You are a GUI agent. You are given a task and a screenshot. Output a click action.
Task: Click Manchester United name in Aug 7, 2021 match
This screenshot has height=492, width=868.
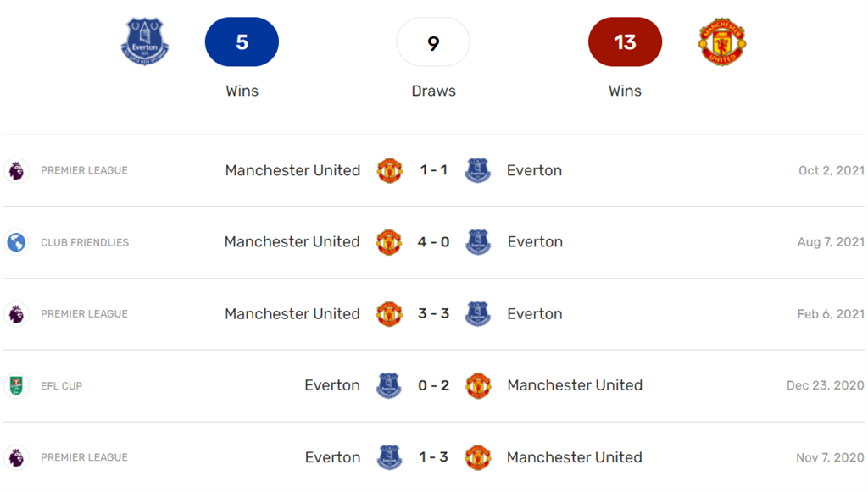click(x=292, y=242)
